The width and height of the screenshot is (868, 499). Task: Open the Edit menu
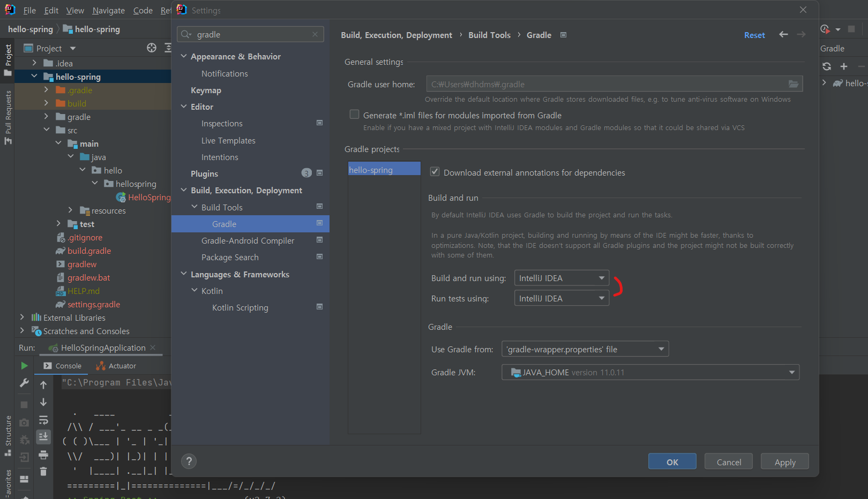tap(51, 10)
